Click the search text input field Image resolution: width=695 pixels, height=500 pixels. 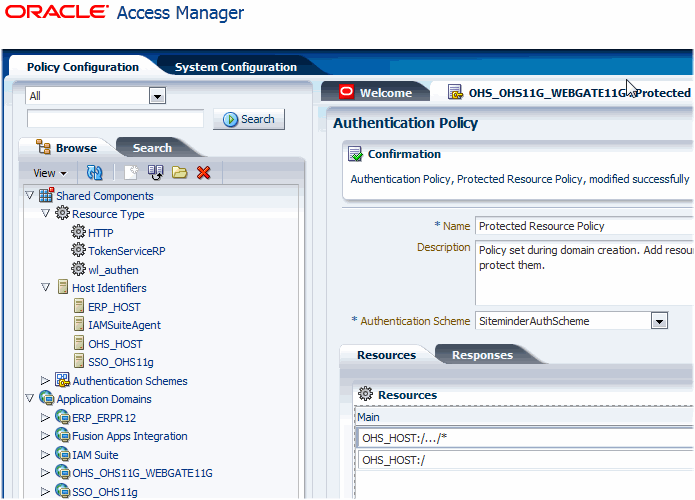(115, 119)
